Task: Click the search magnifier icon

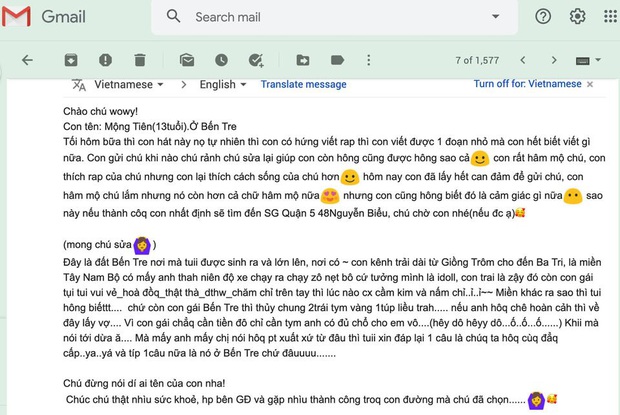Action: pyautogui.click(x=173, y=16)
